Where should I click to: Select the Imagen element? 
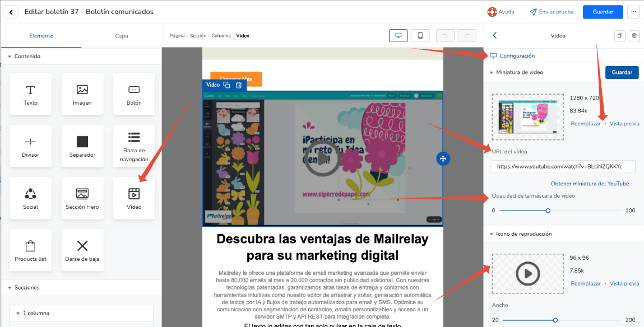pyautogui.click(x=82, y=94)
